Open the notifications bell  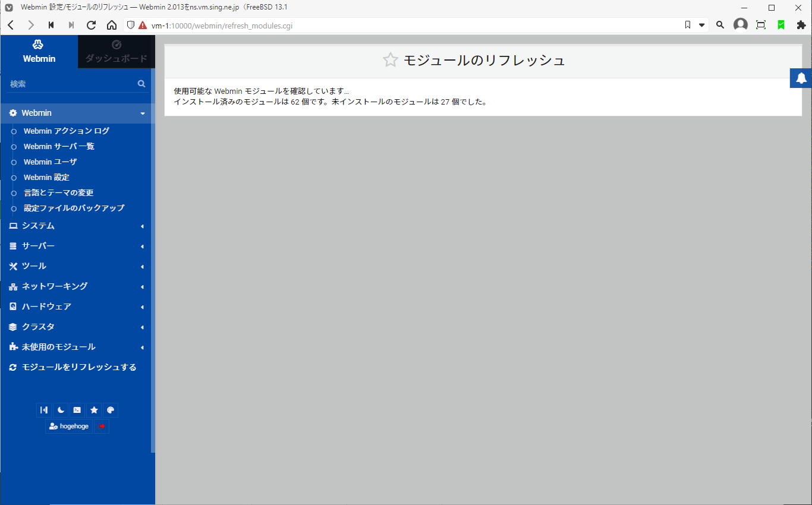[x=801, y=78]
